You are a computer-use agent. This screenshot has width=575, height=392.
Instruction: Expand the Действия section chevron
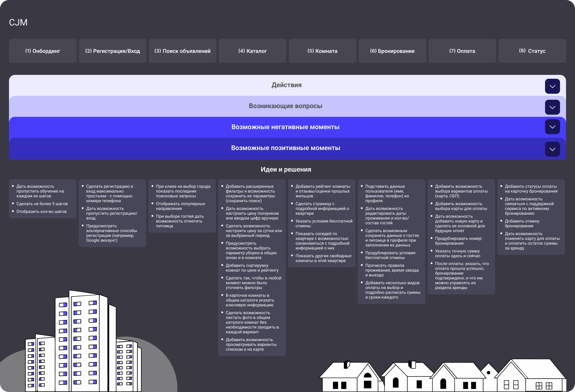tap(552, 86)
